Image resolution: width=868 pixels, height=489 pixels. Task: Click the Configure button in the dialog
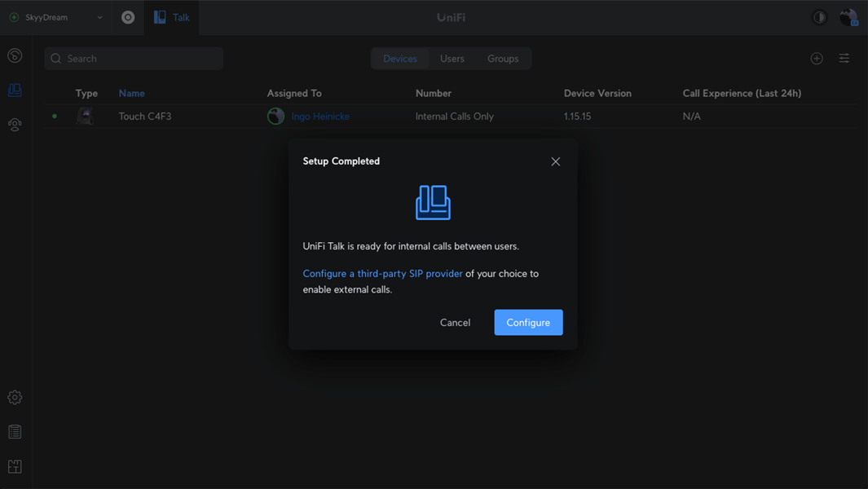pyautogui.click(x=528, y=323)
